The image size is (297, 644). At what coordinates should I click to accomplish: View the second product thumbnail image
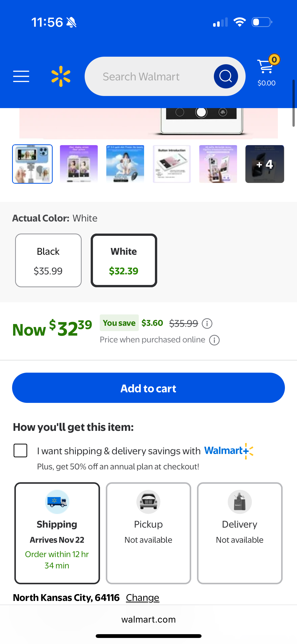click(79, 164)
